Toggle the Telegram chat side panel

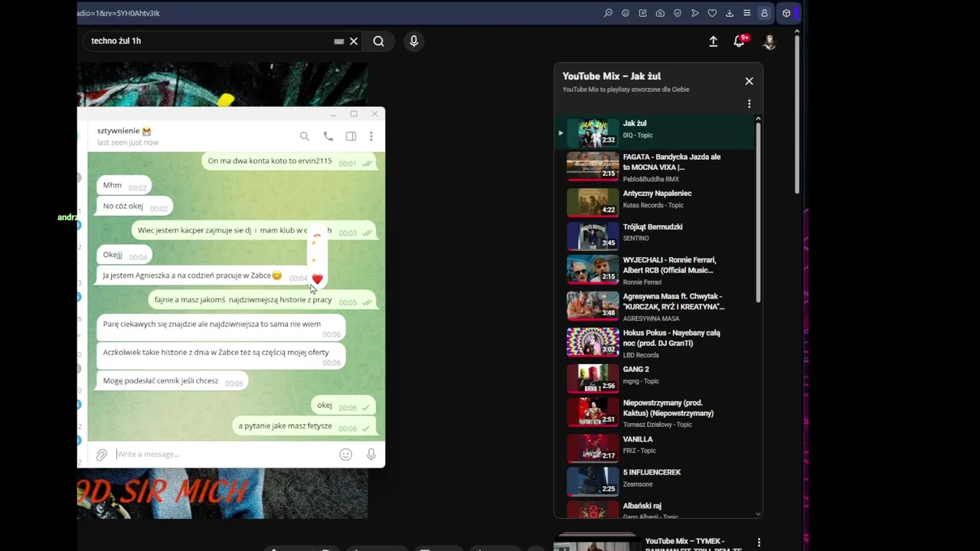(x=351, y=136)
